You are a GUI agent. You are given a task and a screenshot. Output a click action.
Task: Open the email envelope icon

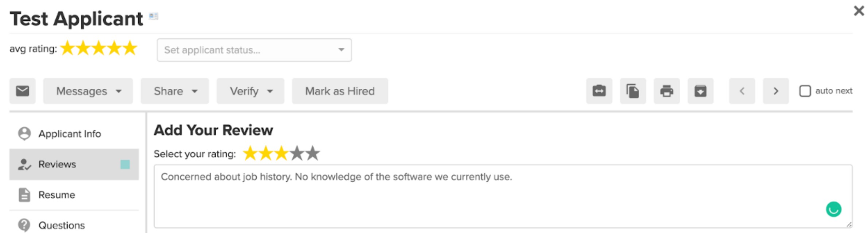click(x=22, y=91)
